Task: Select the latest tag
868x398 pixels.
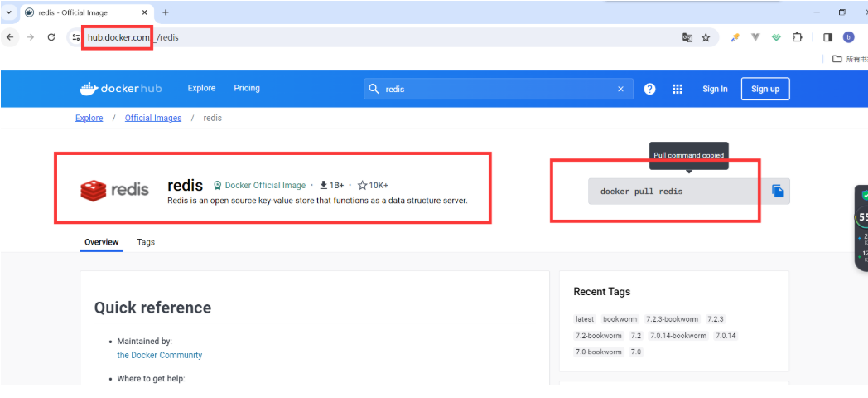Action: 585,319
